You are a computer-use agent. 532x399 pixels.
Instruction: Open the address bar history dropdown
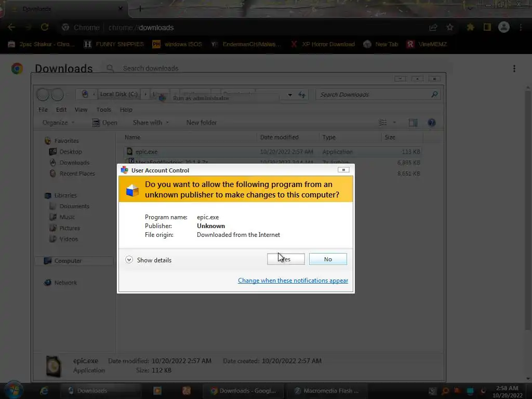(x=290, y=95)
